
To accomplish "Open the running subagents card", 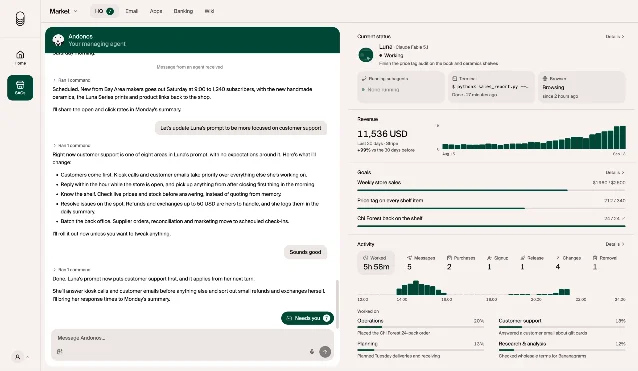I will pos(401,87).
